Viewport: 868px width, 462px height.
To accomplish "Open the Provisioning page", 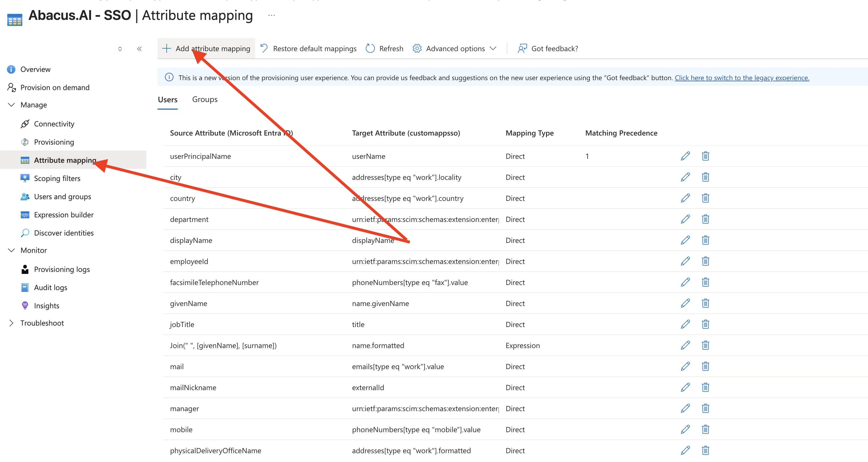I will [54, 142].
